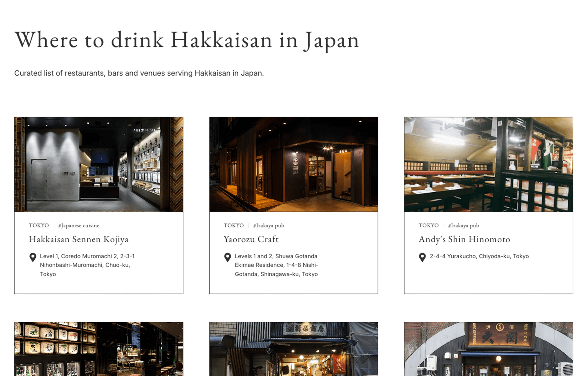Click the Nihonbashi-Muromachi address text

(85, 265)
